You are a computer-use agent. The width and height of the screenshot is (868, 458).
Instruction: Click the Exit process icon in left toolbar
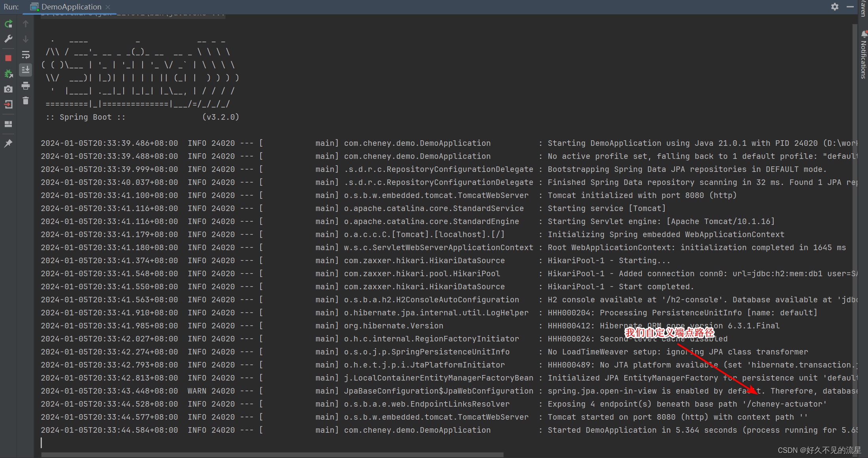(x=8, y=105)
